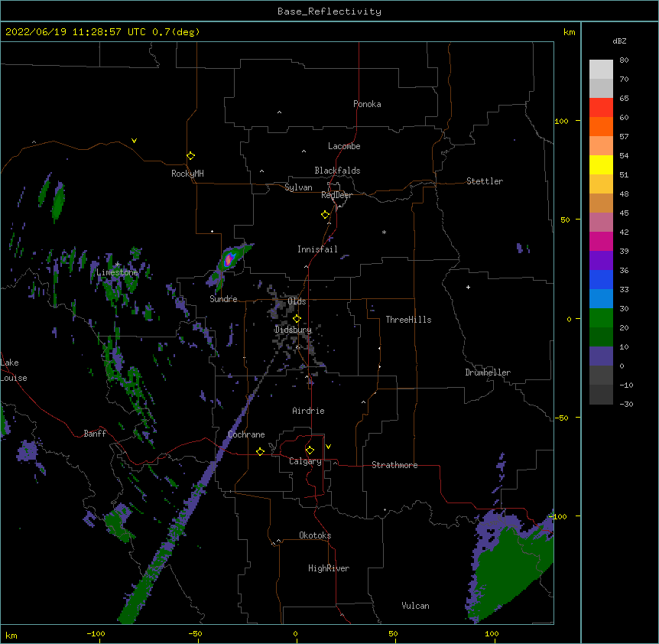Click the Olds label
Screen dimensions: 659x644
(x=297, y=301)
